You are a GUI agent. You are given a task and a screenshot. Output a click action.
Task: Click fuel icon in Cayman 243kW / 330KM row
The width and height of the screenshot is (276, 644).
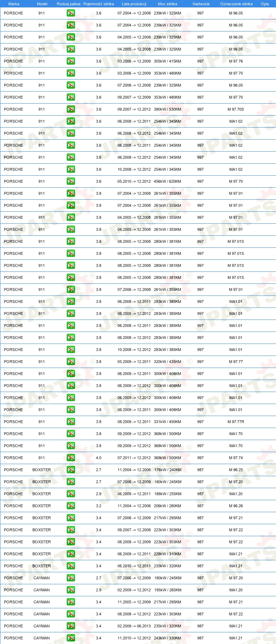click(71, 638)
